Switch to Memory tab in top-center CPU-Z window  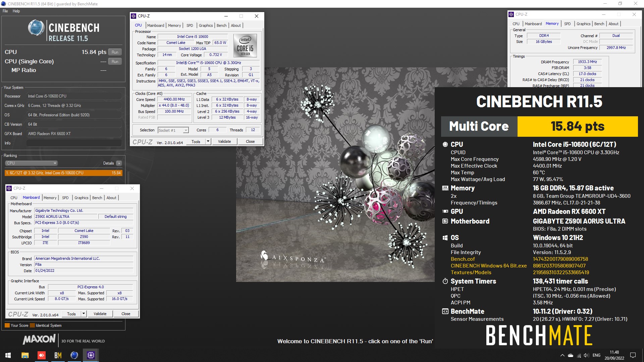click(174, 25)
